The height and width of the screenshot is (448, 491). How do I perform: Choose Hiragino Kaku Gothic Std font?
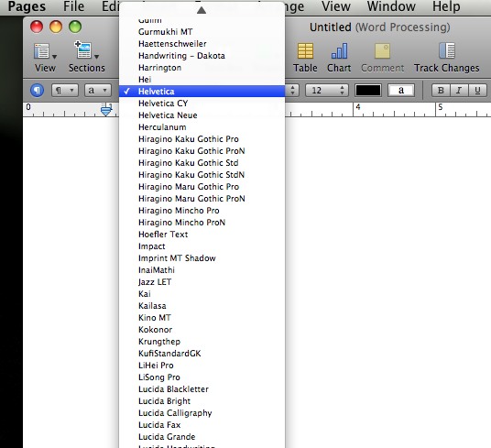[202, 163]
